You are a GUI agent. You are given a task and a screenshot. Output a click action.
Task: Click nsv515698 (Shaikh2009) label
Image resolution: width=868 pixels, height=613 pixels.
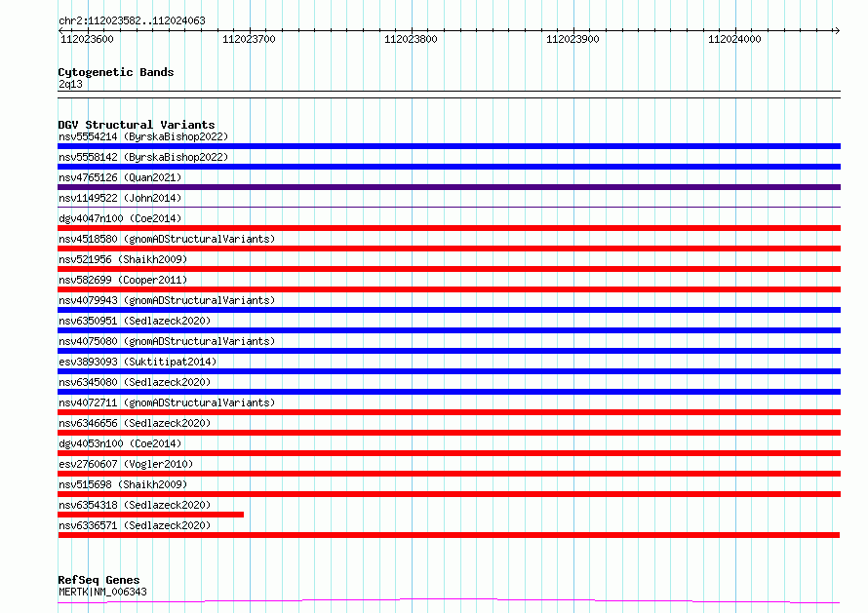pos(123,484)
